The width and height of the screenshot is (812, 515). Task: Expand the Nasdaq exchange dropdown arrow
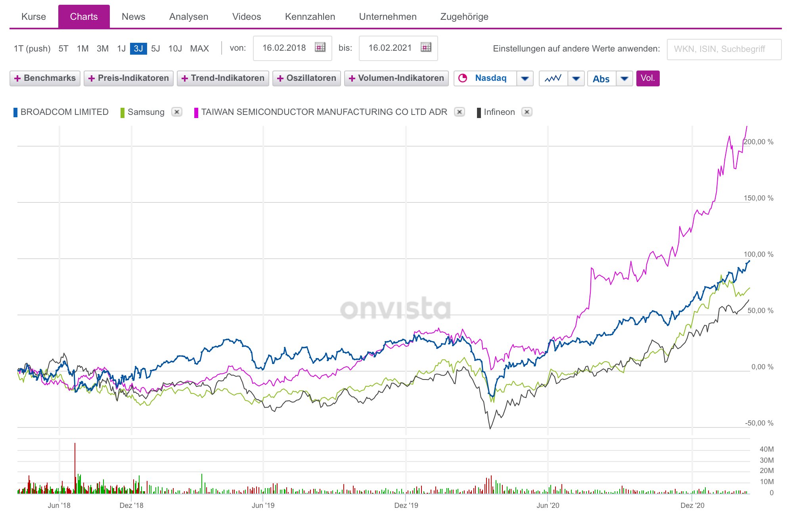pyautogui.click(x=525, y=78)
